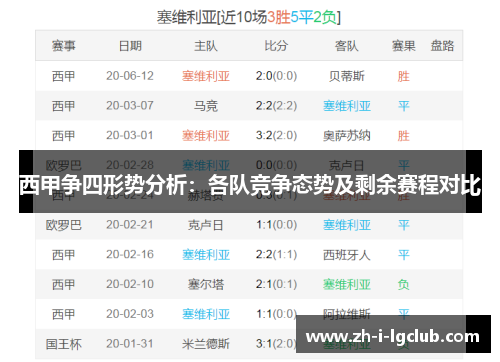Image resolution: width=500 pixels, height=362 pixels.
Task: Click 平 result in the 西班牙人 row
Action: [x=404, y=254]
